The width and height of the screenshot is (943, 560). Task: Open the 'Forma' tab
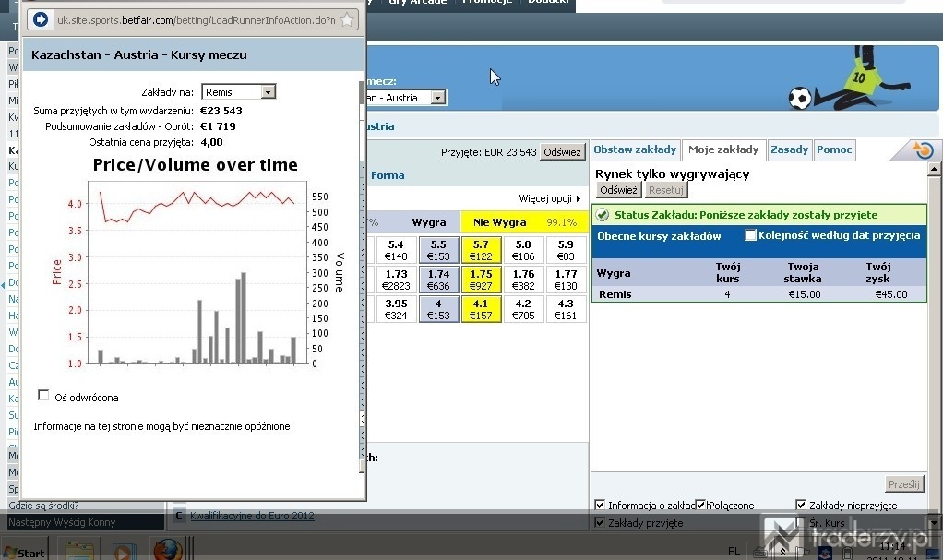pyautogui.click(x=388, y=175)
